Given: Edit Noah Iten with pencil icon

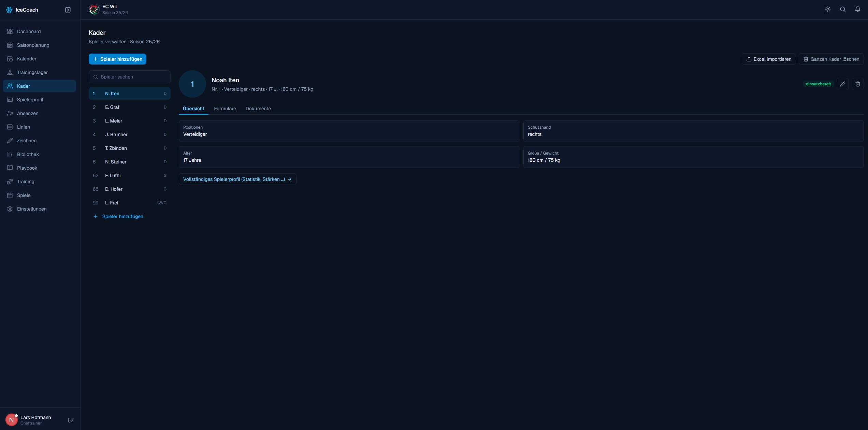Looking at the screenshot, I should pyautogui.click(x=843, y=84).
